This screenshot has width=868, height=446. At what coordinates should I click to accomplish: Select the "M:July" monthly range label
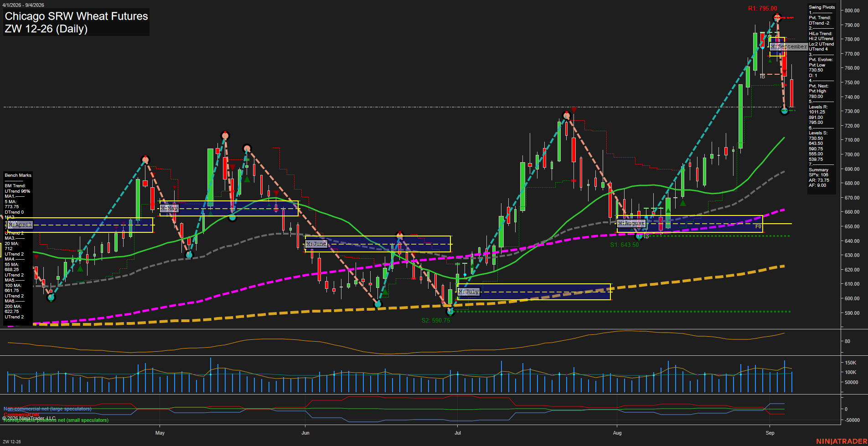pos(469,292)
